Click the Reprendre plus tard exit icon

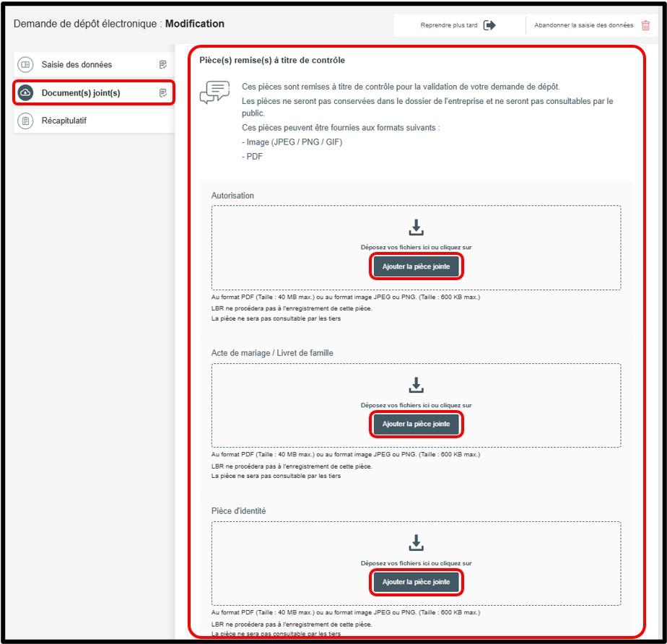pos(489,25)
